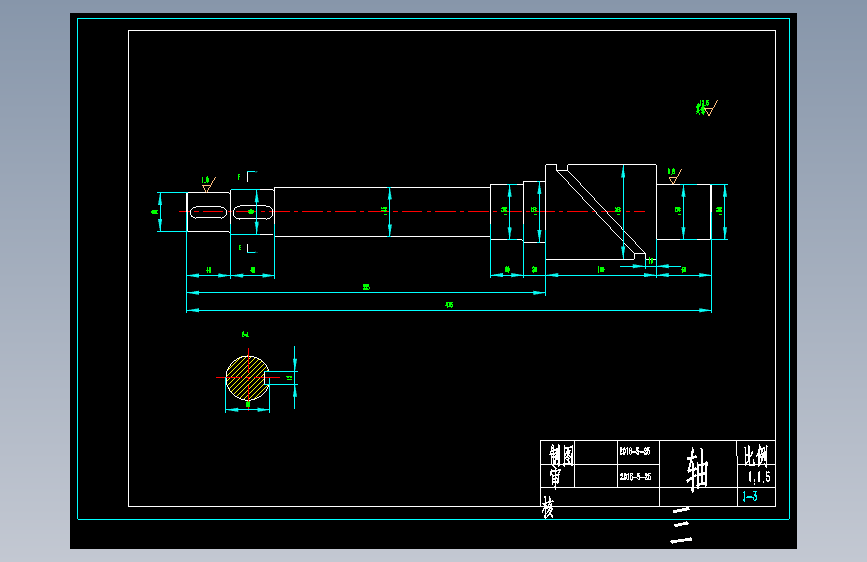Select the second keyway slot beside the section marks
Viewport: 867px width, 562px height.
coord(253,212)
